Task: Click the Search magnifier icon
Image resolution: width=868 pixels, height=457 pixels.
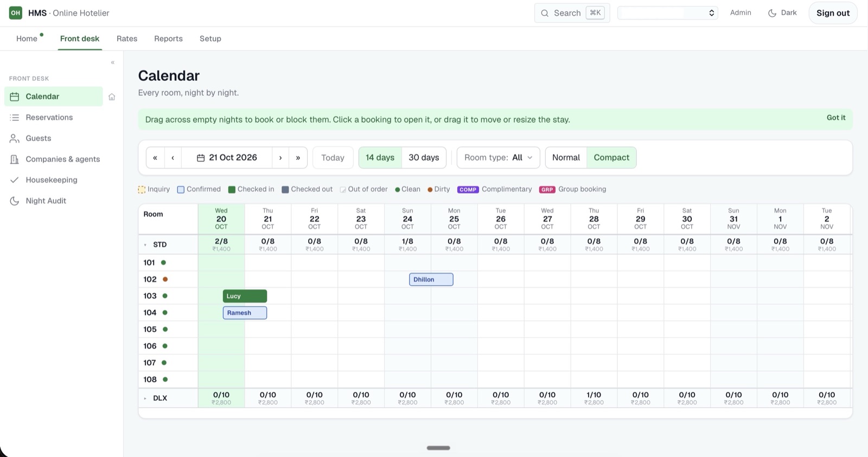Action: pos(545,13)
